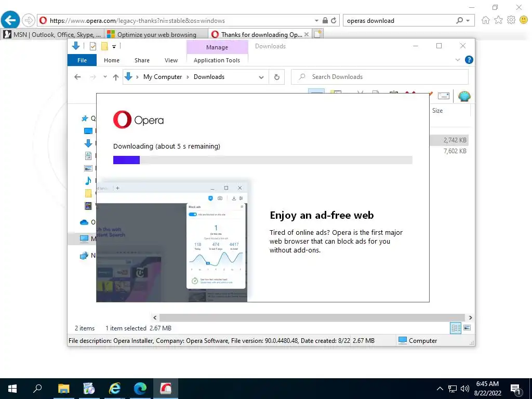Select the Downloads arrow in navigation pane
The image size is (532, 399).
click(88, 143)
